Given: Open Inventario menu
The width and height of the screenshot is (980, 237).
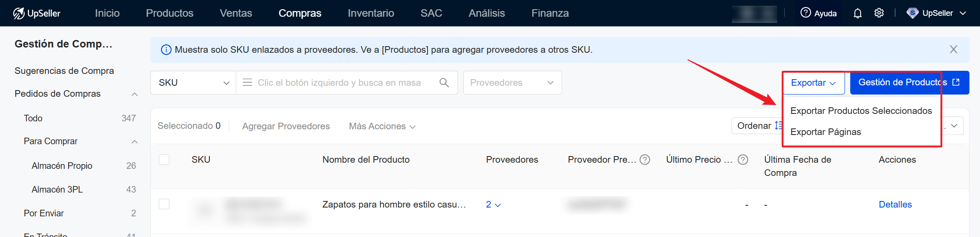Looking at the screenshot, I should click(371, 13).
